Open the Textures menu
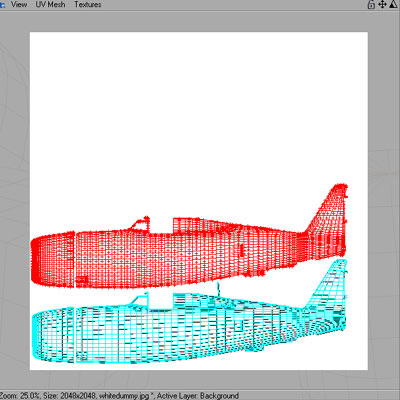The height and width of the screenshot is (400, 400). [88, 4]
